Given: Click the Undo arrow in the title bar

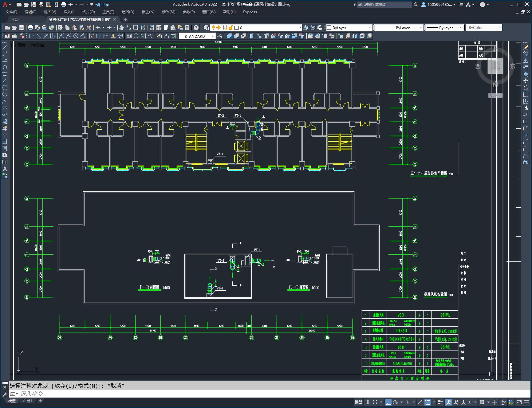Looking at the screenshot, I should (71, 5).
